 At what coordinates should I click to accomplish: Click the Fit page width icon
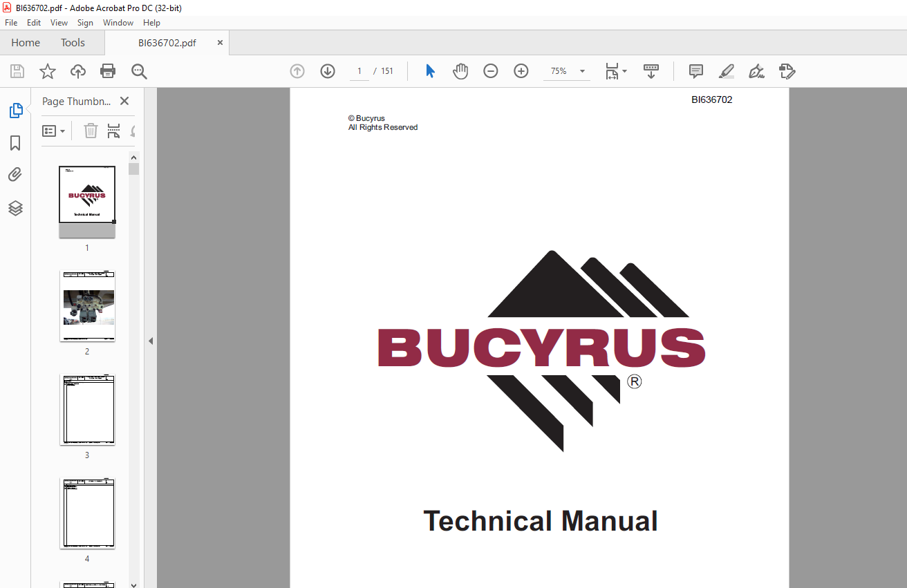click(612, 71)
